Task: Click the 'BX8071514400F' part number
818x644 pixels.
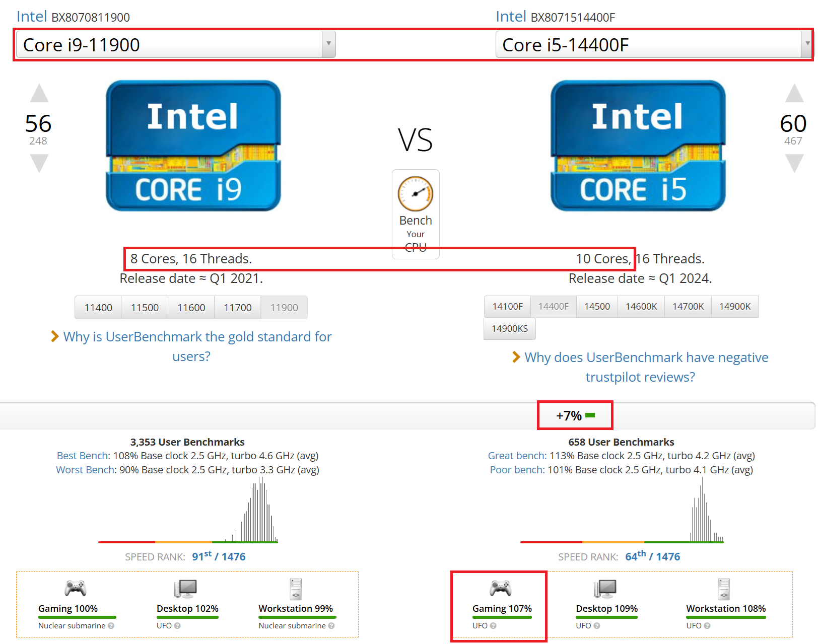Action: (573, 18)
